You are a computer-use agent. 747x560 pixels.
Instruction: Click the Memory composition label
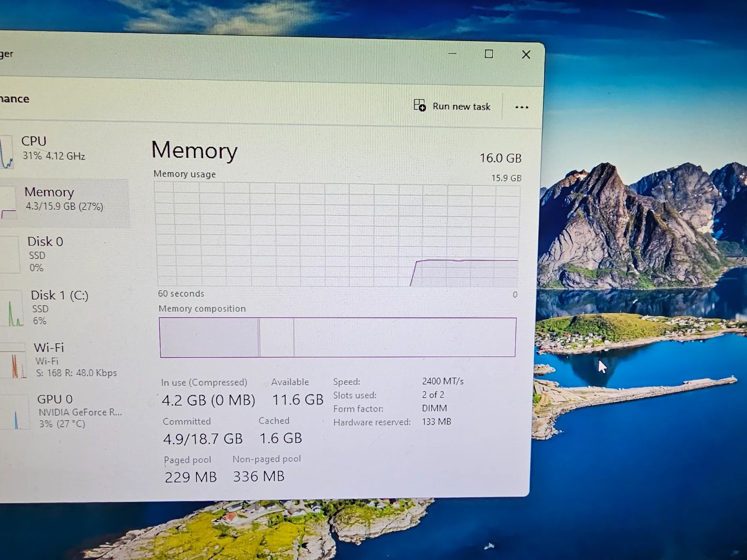point(202,309)
